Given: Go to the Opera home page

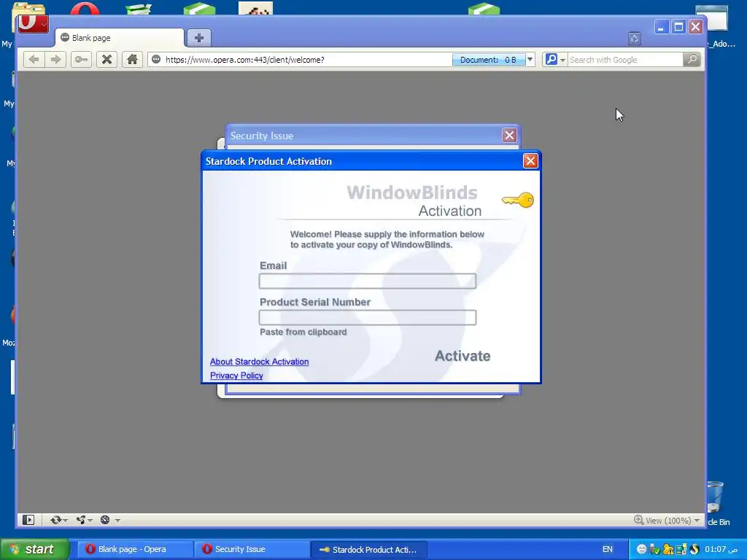Looking at the screenshot, I should click(132, 60).
